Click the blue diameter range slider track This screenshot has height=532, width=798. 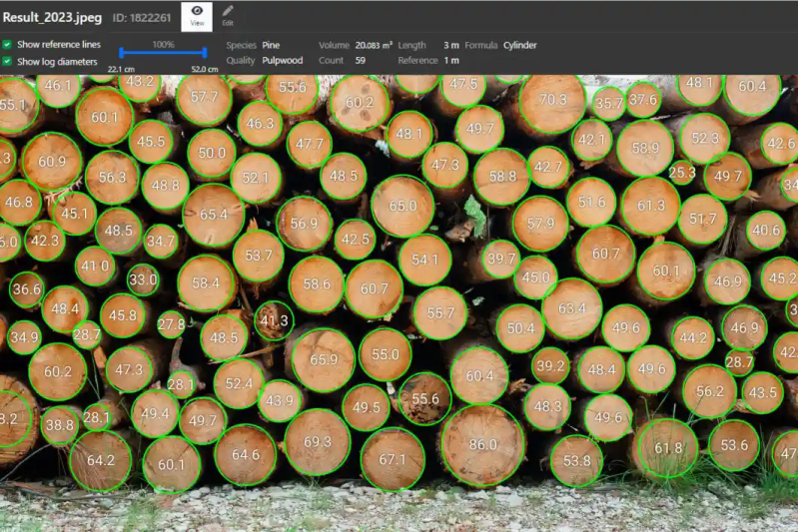pyautogui.click(x=163, y=52)
